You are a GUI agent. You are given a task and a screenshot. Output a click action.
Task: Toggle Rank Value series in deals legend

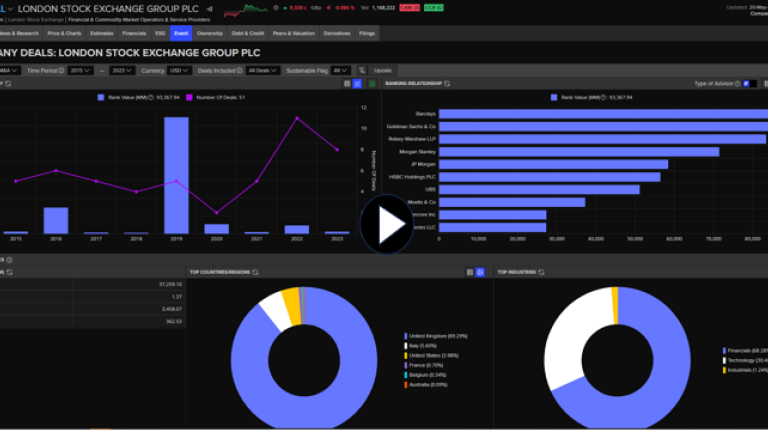pyautogui.click(x=100, y=97)
